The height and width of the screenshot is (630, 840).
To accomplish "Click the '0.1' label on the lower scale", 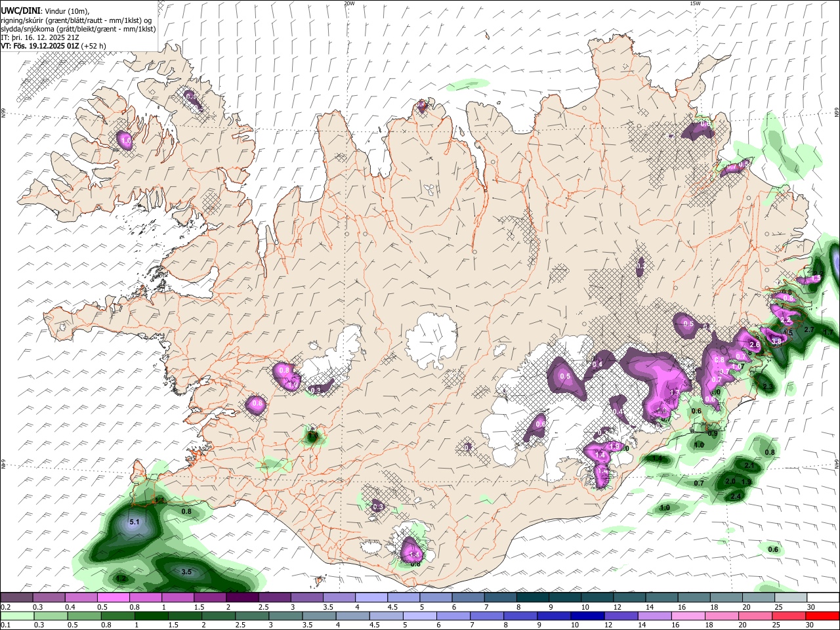I will pos(5,625).
